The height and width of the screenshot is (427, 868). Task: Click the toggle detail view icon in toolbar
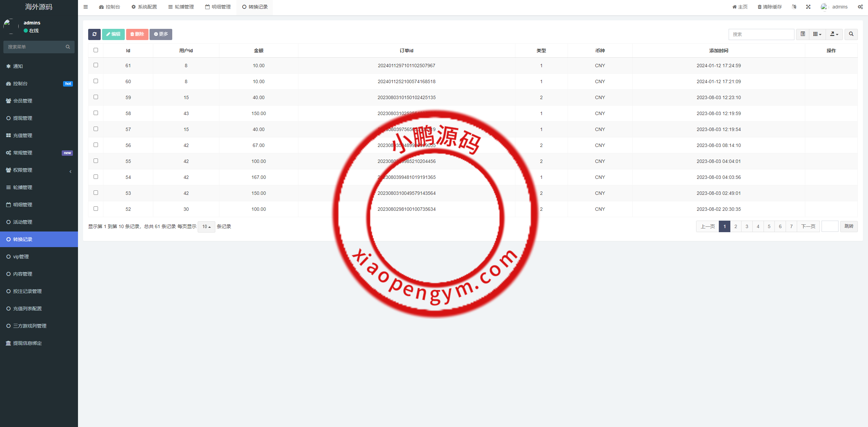pyautogui.click(x=803, y=34)
